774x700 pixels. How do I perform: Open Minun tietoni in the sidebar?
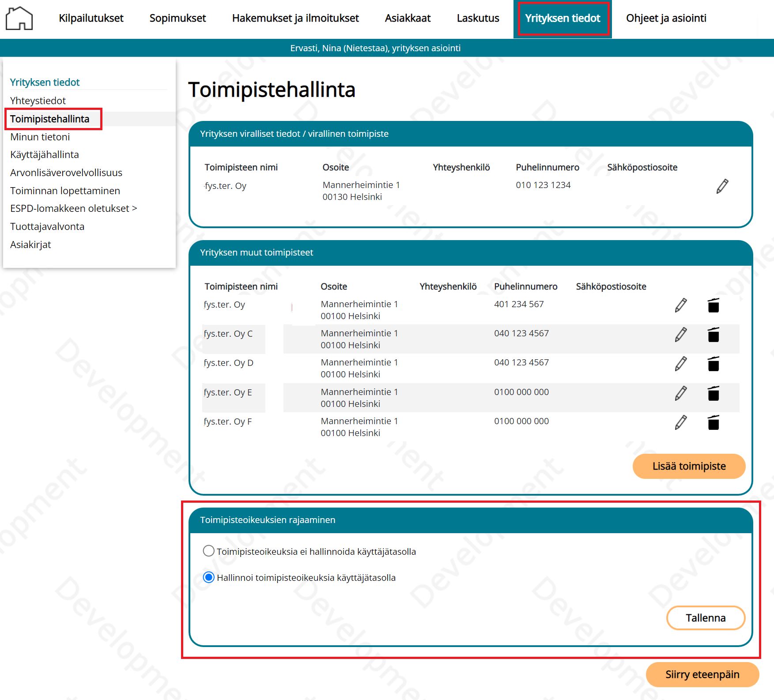40,137
